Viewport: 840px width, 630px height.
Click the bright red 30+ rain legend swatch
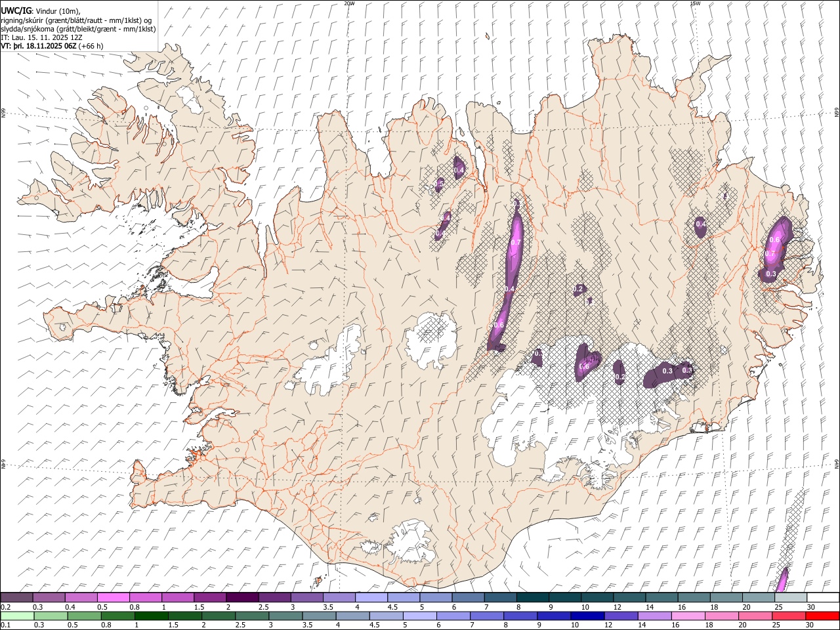pyautogui.click(x=822, y=616)
